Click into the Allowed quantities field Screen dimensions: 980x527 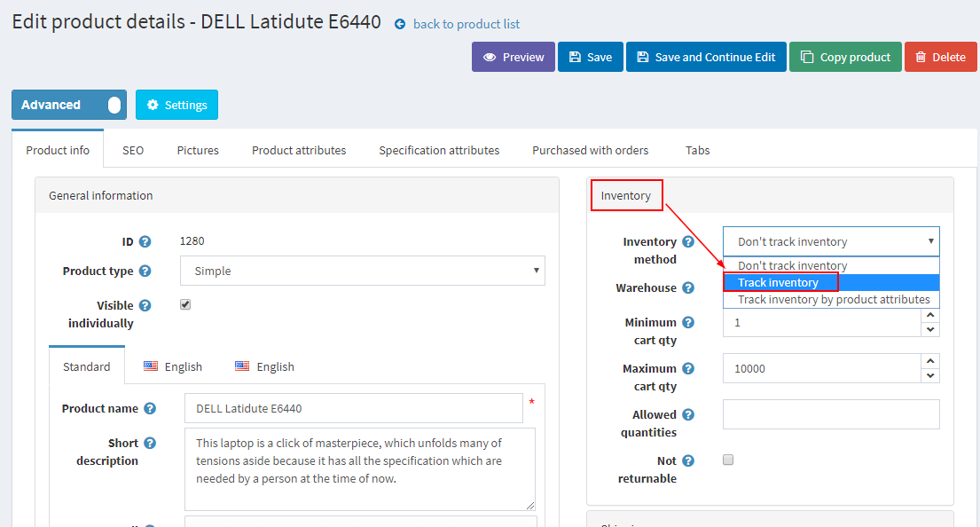(x=831, y=414)
